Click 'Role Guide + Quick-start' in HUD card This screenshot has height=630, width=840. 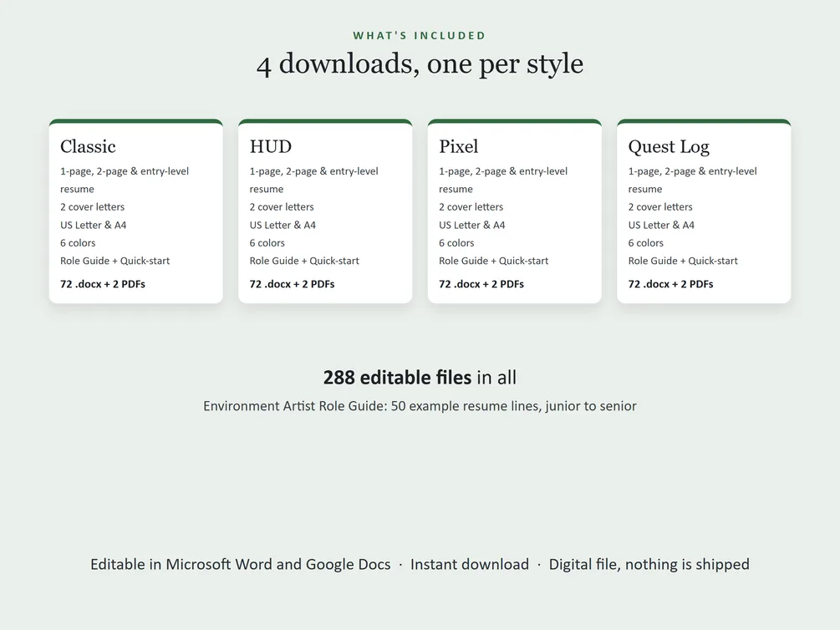point(304,261)
